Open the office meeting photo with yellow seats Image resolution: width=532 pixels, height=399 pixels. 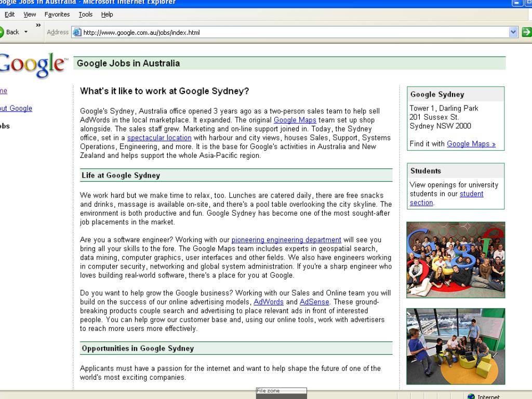456,347
